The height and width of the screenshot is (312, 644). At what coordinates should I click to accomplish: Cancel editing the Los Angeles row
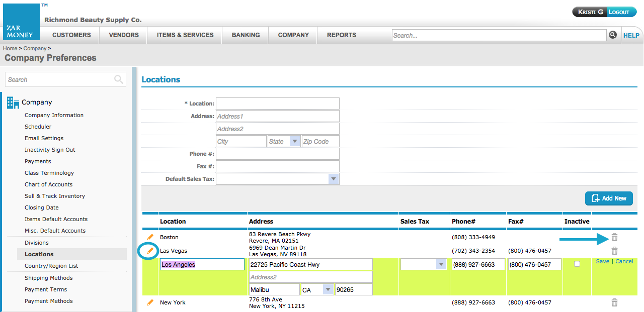point(624,261)
